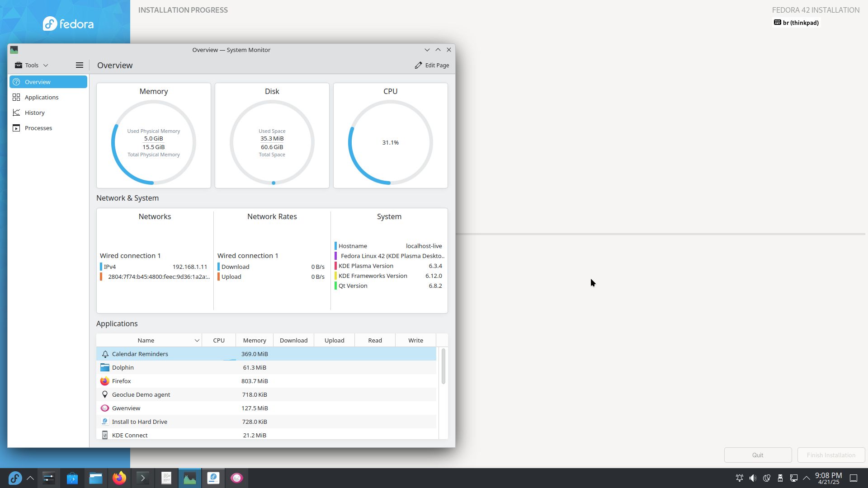The image size is (868, 488).
Task: Click the Geoclue Demo agent pin icon
Action: (x=105, y=394)
